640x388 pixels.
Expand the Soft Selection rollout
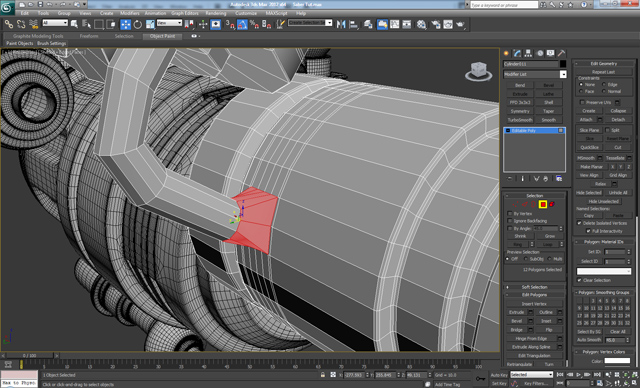[534, 287]
